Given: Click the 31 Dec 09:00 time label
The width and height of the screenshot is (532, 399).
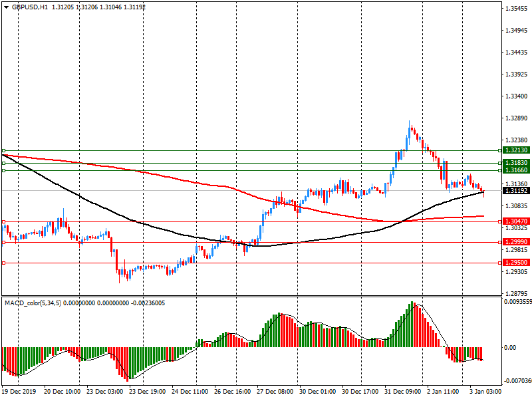Looking at the screenshot, I should coord(403,392).
